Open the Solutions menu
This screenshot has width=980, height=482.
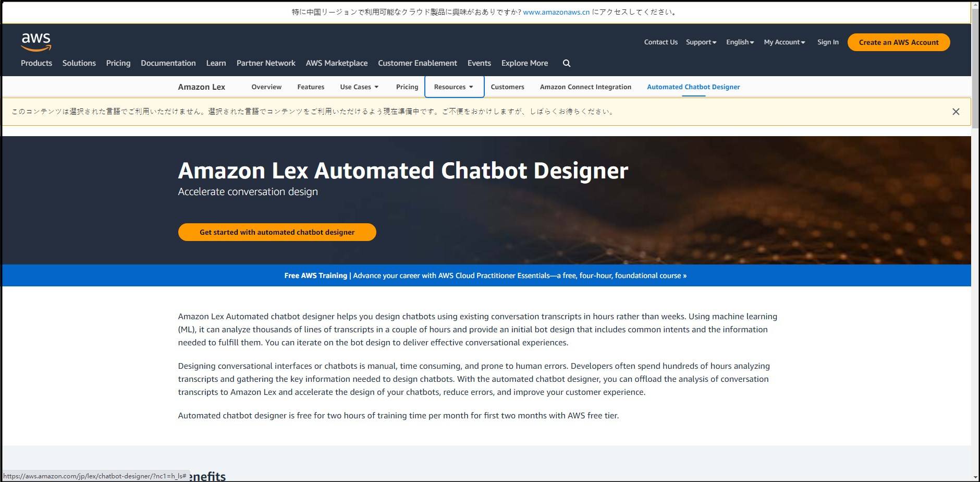(79, 63)
